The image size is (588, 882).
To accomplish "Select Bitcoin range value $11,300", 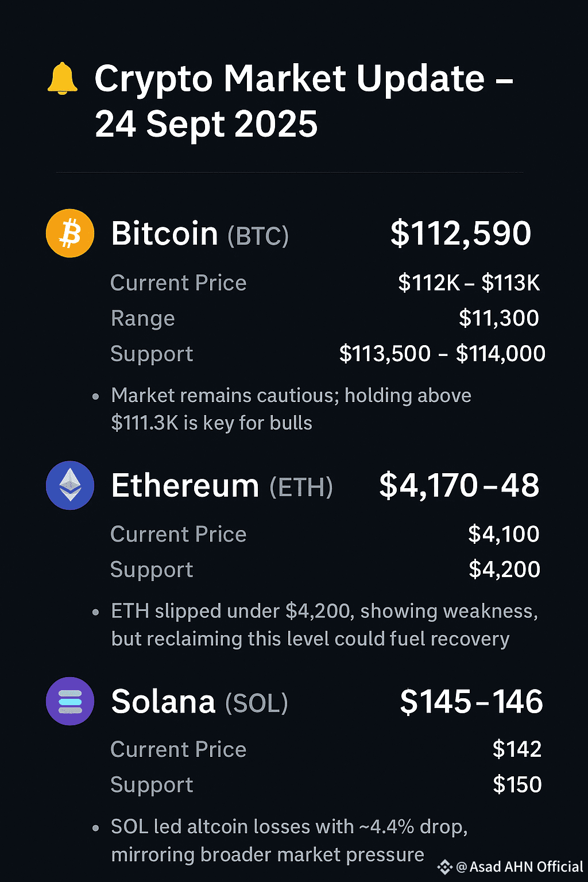I will (498, 318).
